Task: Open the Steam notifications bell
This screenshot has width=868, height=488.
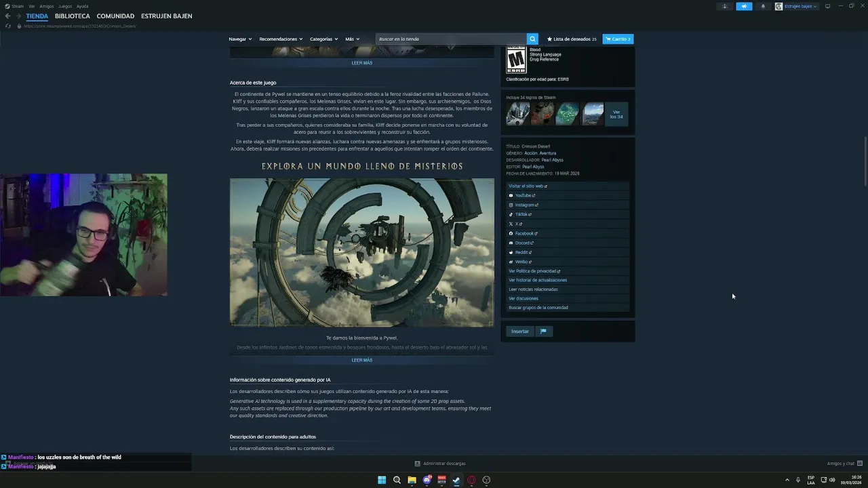Action: (x=763, y=6)
